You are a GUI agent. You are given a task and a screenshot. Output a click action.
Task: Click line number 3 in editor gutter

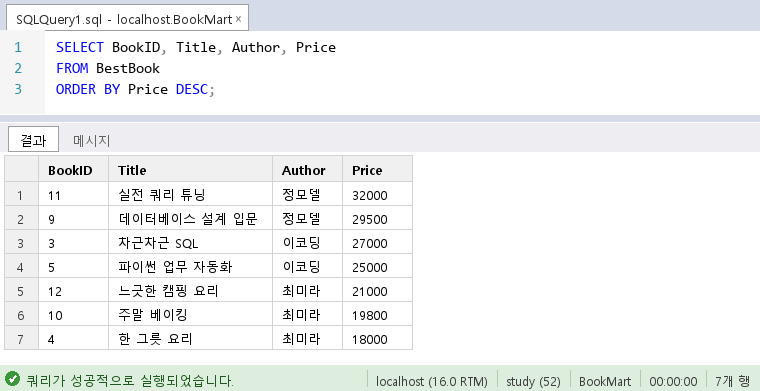pos(18,89)
